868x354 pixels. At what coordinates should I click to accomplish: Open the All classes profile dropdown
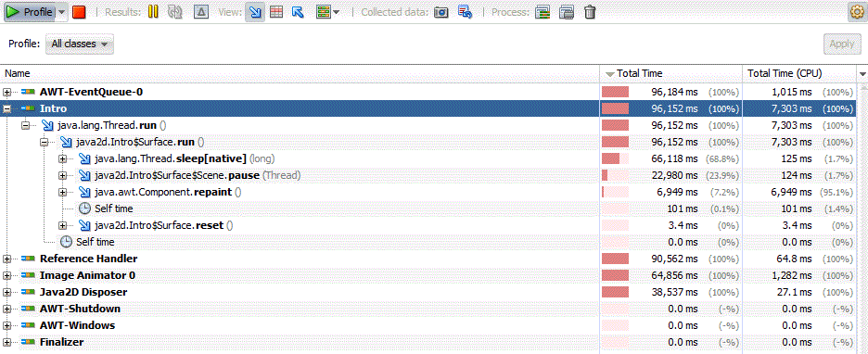(80, 44)
